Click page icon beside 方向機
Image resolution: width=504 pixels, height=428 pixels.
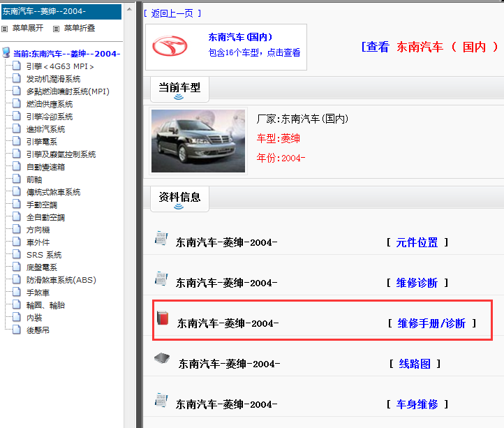click(17, 229)
